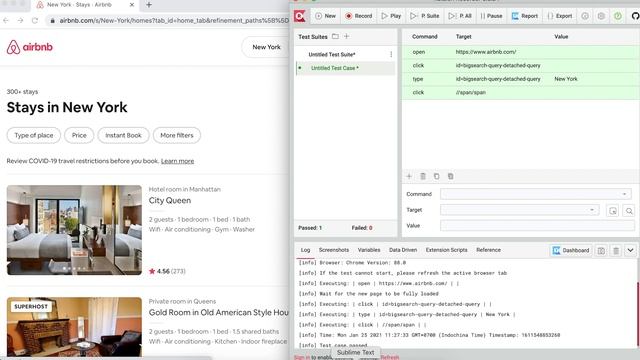Open the Type of place filter
Viewport: 640px width, 360px height.
pos(33,135)
